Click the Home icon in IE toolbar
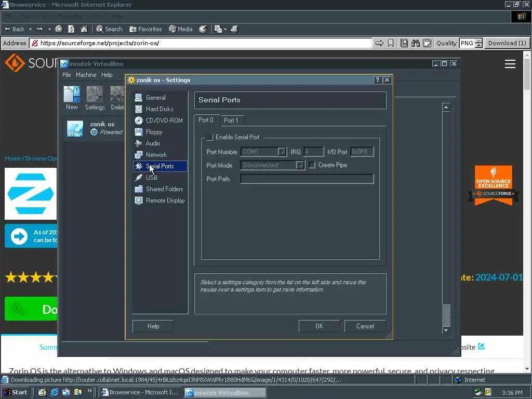This screenshot has width=532, height=399. pyautogui.click(x=84, y=29)
